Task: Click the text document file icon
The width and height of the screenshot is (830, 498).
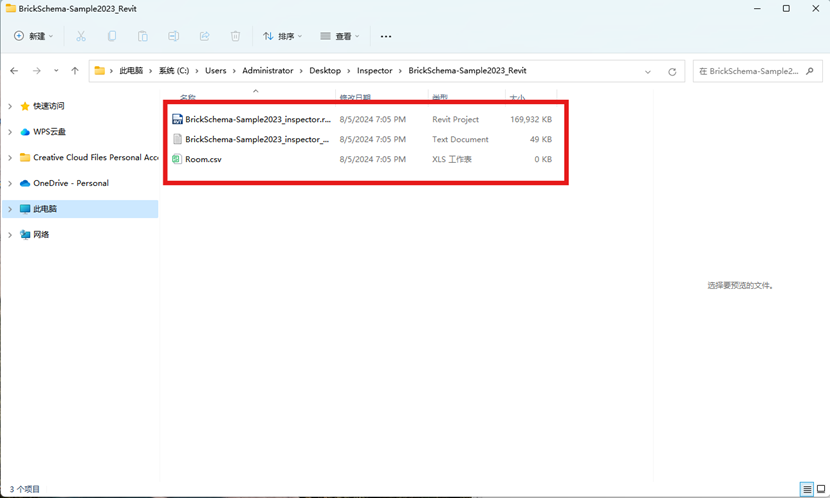Action: pos(177,139)
